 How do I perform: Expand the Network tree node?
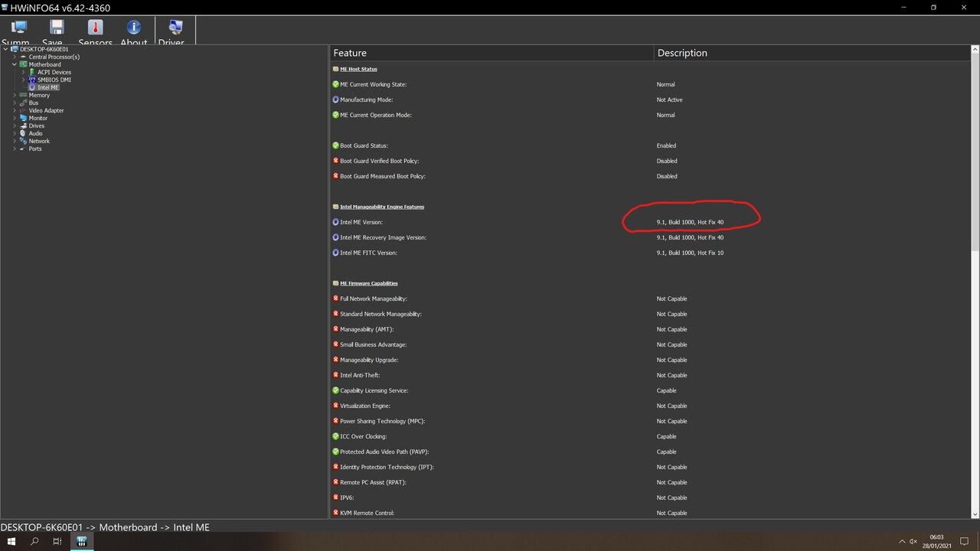pyautogui.click(x=15, y=141)
